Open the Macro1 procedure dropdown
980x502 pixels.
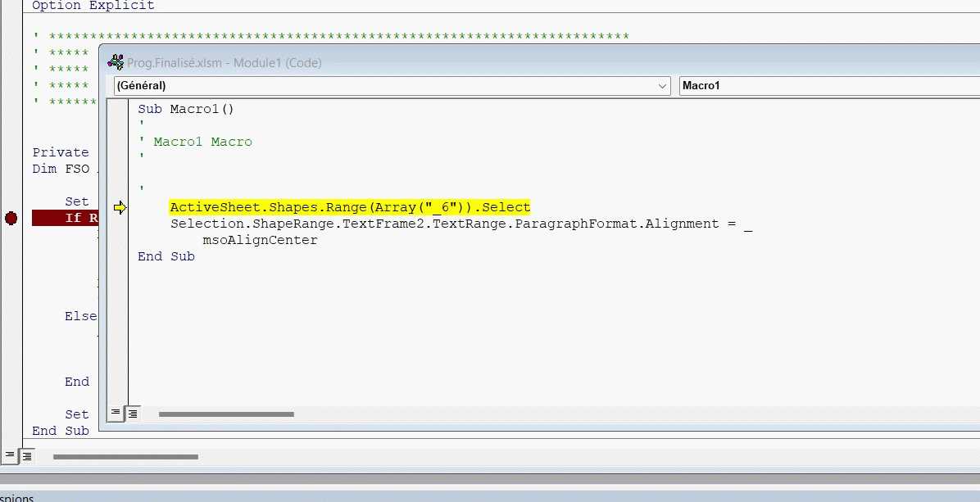click(x=829, y=85)
